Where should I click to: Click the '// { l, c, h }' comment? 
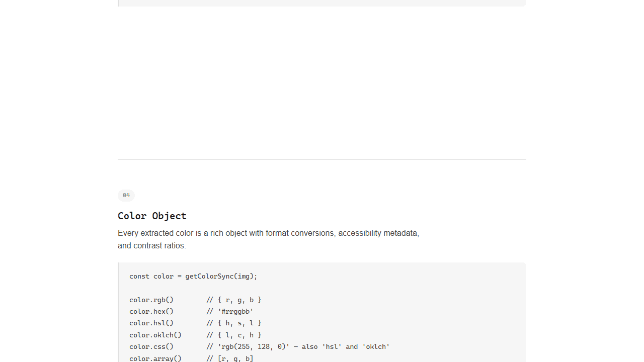point(234,335)
